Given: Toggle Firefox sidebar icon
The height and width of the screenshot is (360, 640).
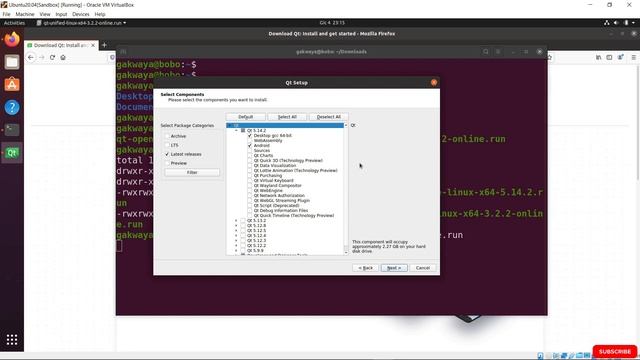Looking at the screenshot, I should tap(609, 58).
